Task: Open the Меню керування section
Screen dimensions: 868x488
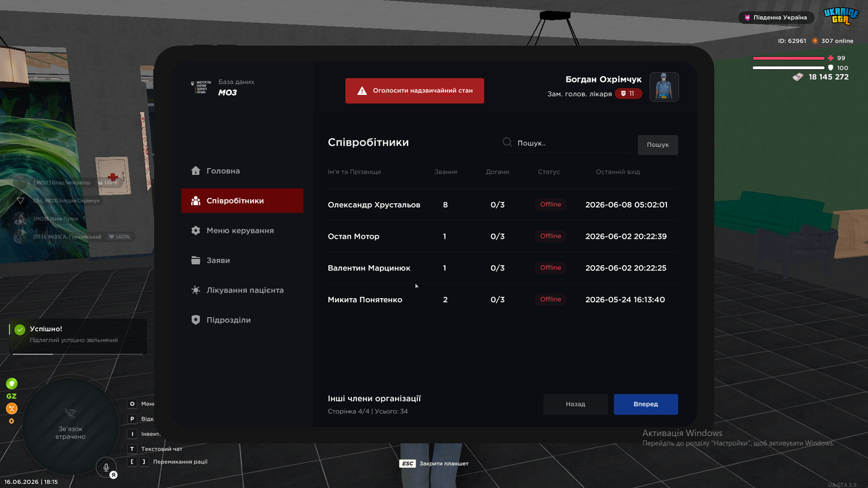Action: point(242,230)
